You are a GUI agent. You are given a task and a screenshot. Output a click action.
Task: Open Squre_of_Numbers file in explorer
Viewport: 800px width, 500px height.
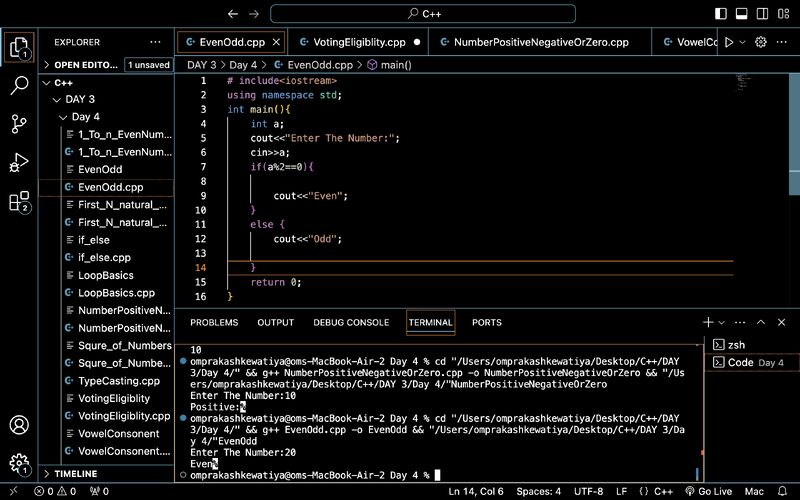(x=106, y=346)
